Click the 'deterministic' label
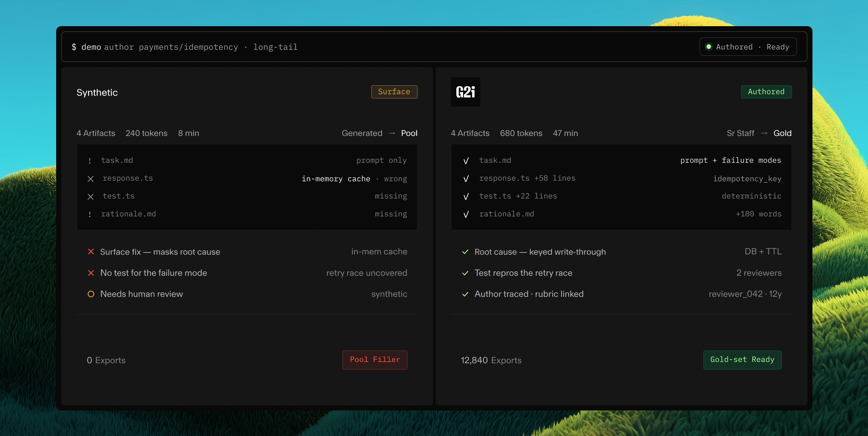Screen dimensions: 868x436 point(752,196)
